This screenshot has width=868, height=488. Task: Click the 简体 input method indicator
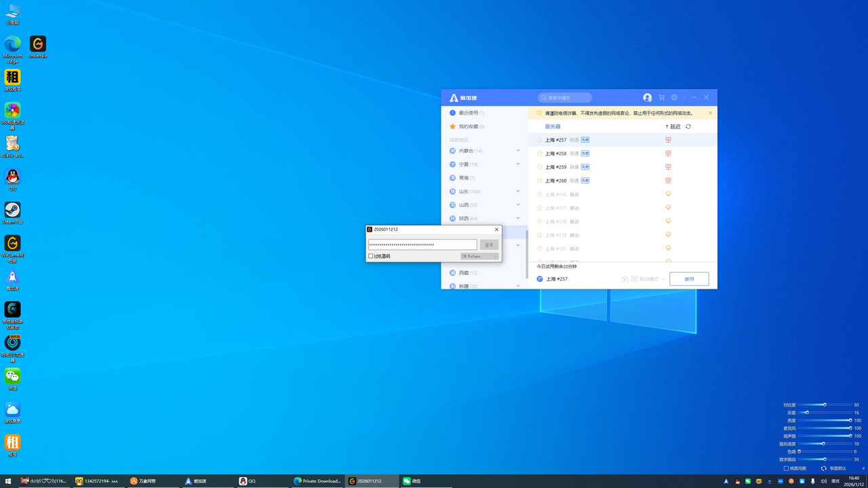835,481
